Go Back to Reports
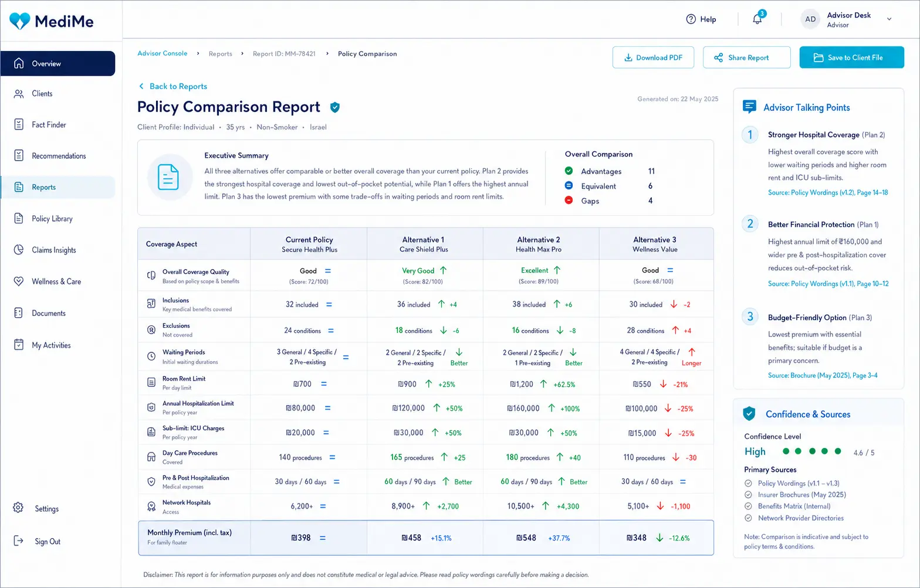This screenshot has height=588, width=920. [173, 86]
